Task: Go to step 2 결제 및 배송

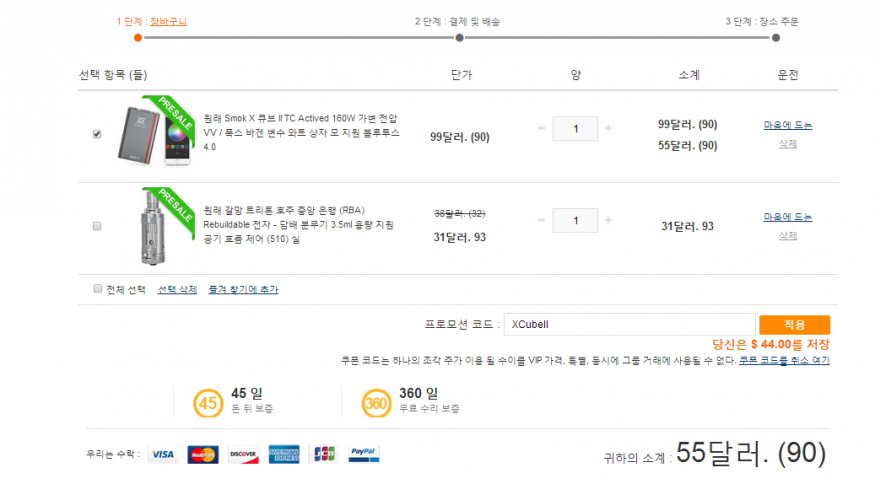Action: [458, 38]
